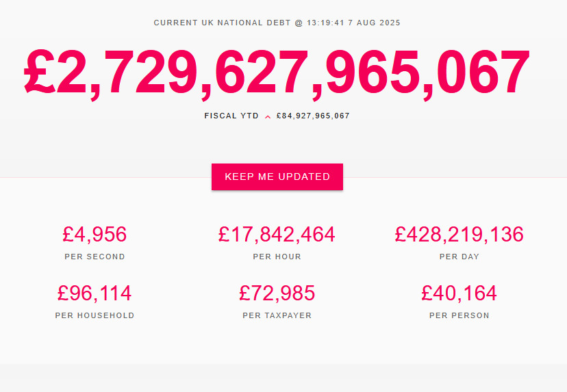This screenshot has width=567, height=392.
Task: Click the Current UK National Debt heading
Action: coord(222,23)
